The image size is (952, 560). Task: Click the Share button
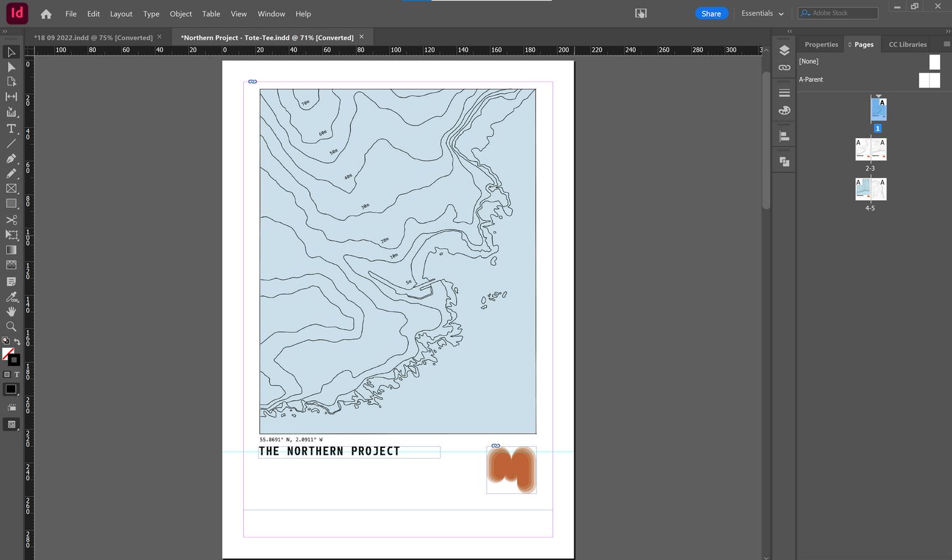(x=711, y=14)
